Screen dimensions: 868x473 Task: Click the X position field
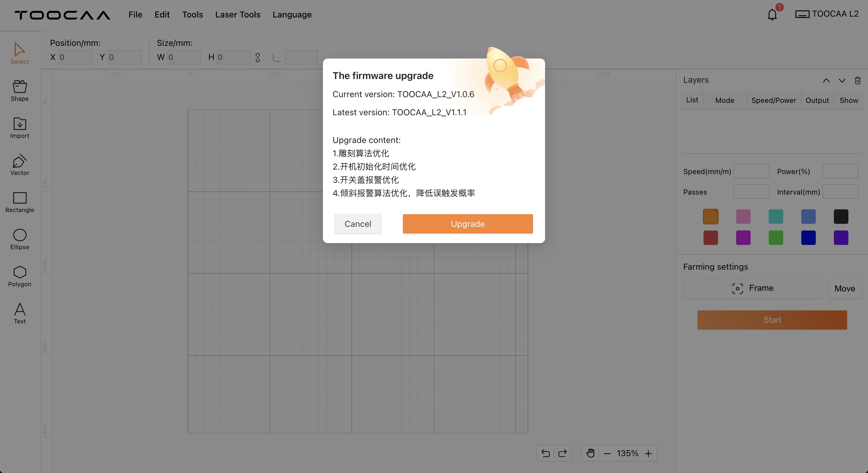tap(75, 57)
